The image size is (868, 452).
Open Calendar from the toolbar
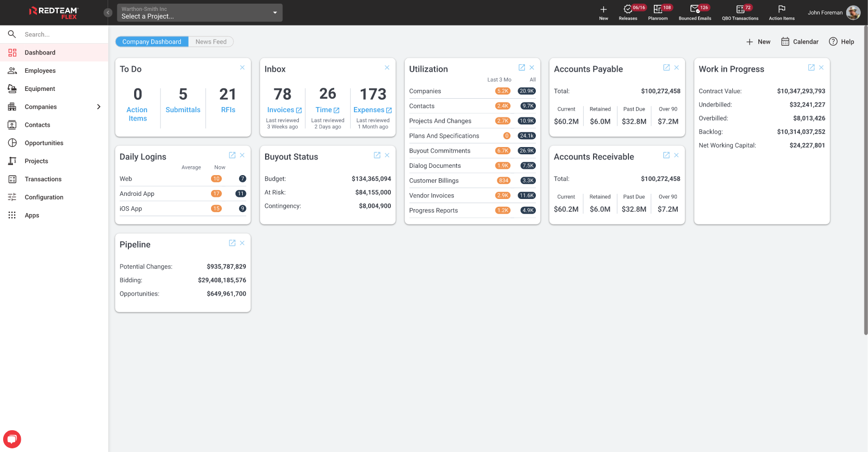799,42
